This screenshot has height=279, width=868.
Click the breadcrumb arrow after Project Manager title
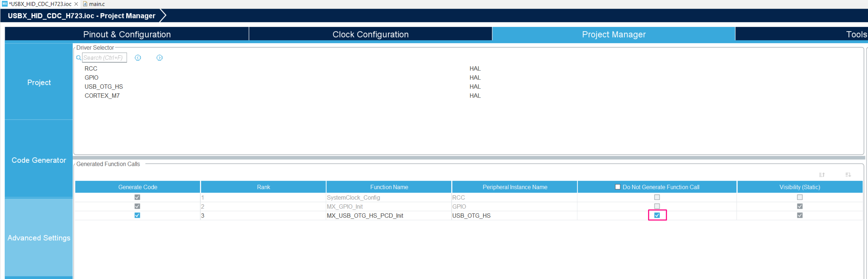(164, 15)
